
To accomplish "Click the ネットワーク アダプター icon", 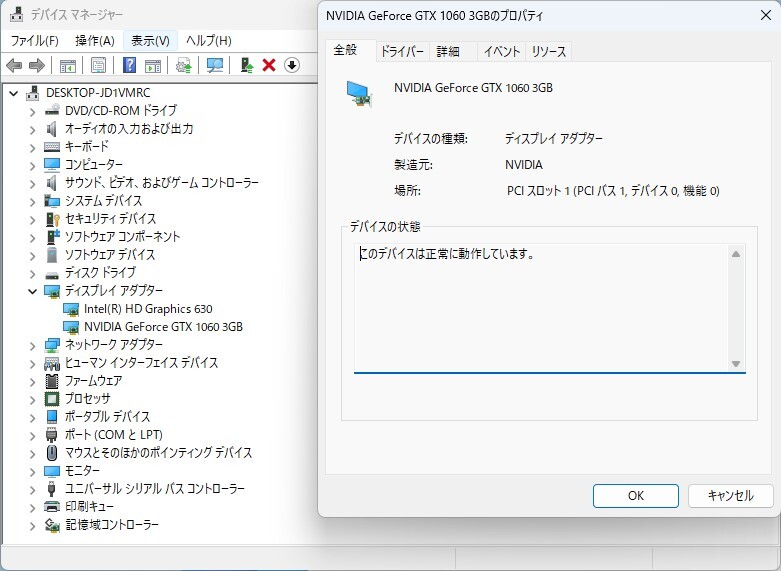I will point(52,345).
